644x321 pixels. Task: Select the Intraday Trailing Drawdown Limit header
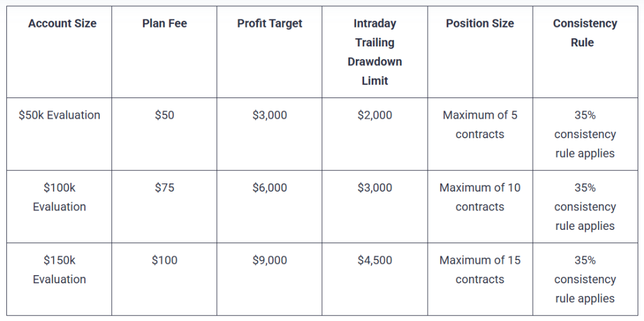click(x=375, y=52)
